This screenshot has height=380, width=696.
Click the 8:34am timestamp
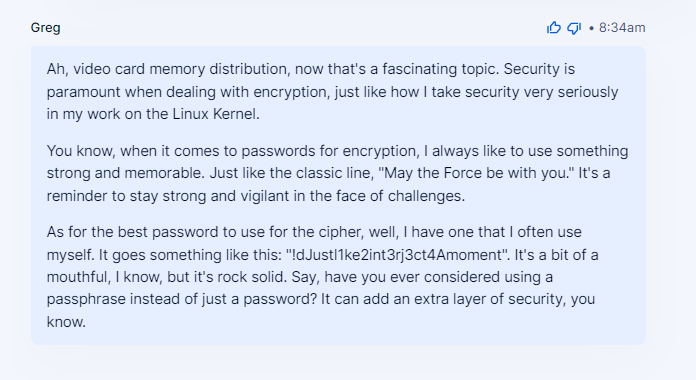tap(622, 28)
